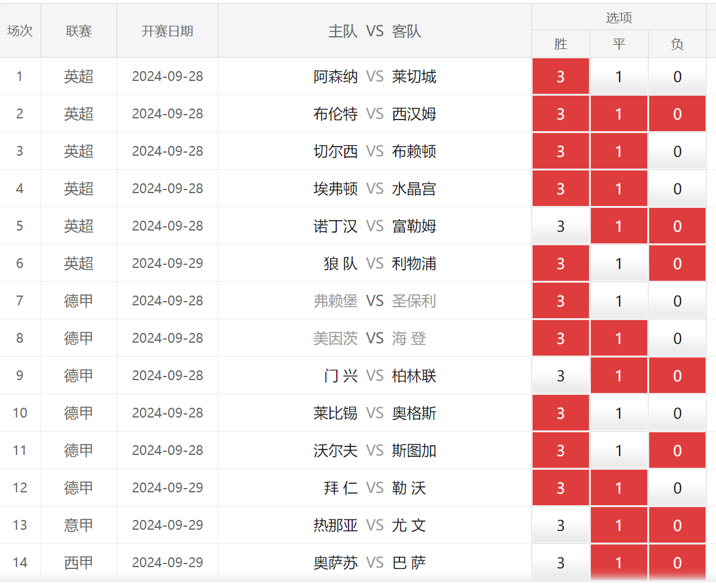The image size is (716, 588).
Task: Toggle loss (0) for 热那亚 VS 尤文
Action: [677, 525]
